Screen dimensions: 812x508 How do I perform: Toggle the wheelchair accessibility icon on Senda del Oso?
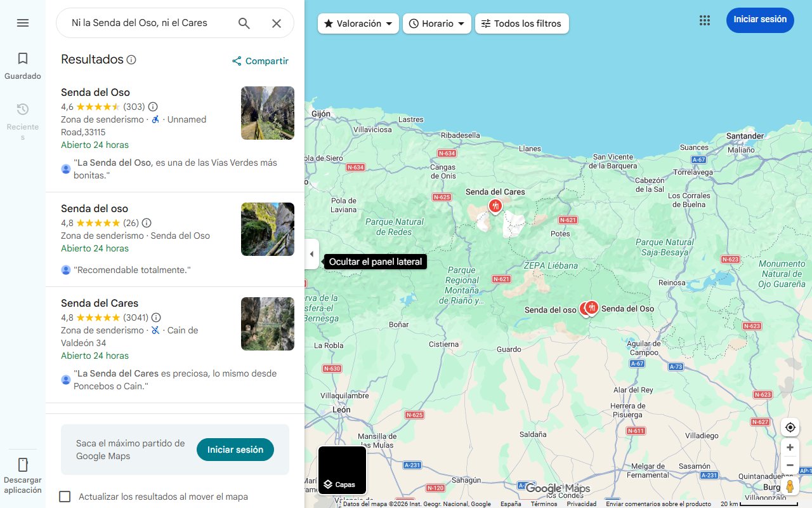pyautogui.click(x=154, y=119)
